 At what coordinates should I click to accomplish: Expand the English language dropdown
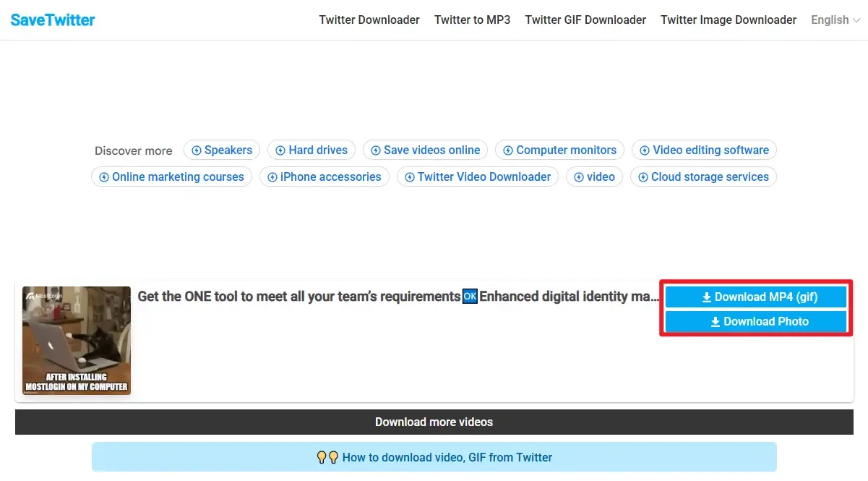tap(835, 20)
